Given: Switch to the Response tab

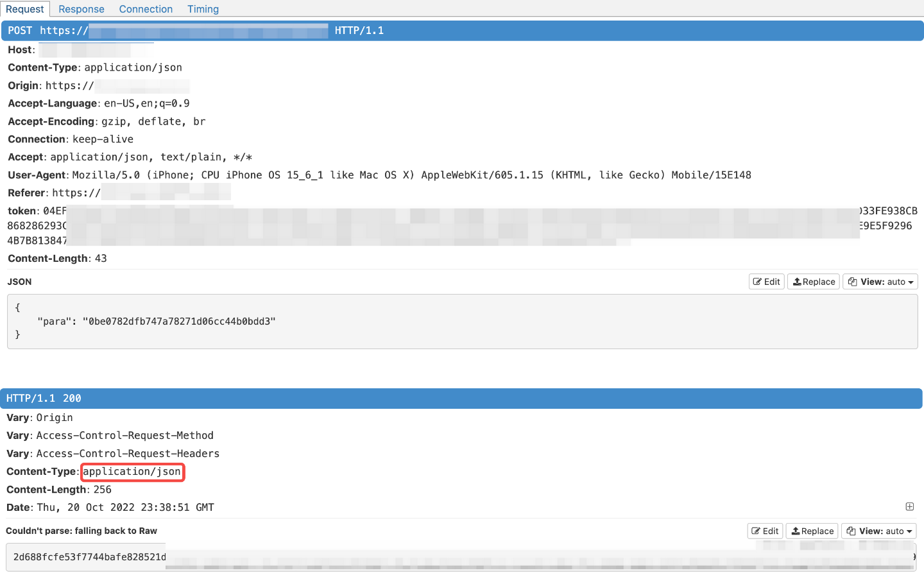Looking at the screenshot, I should tap(81, 9).
